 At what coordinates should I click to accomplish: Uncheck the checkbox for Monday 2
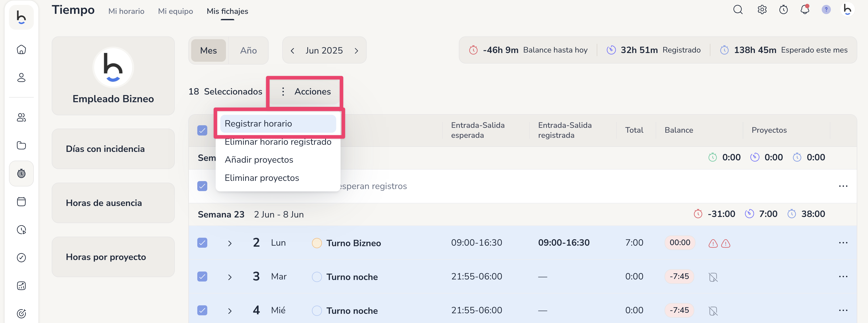(x=202, y=243)
